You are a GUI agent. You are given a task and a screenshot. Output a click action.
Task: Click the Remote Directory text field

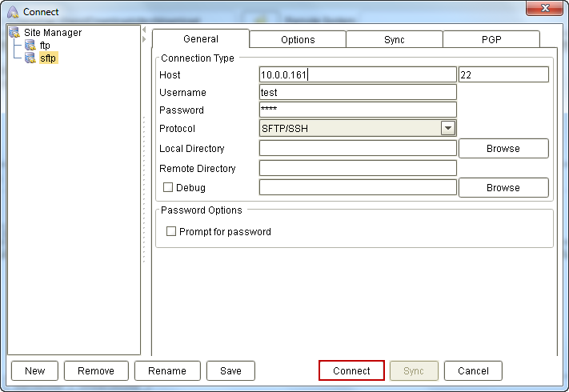pos(357,168)
